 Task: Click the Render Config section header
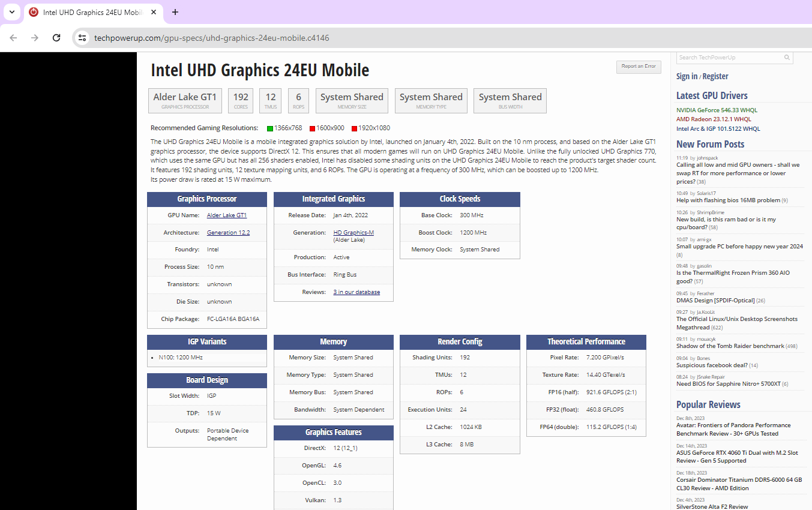point(460,342)
